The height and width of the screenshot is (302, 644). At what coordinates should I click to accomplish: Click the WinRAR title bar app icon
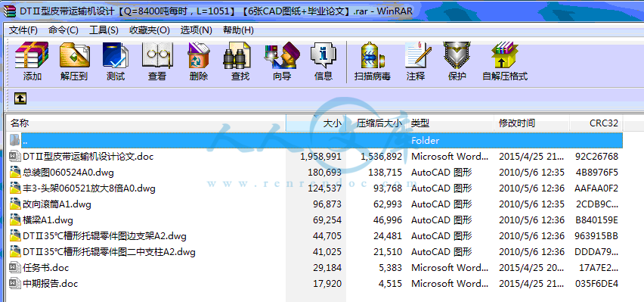9,11
